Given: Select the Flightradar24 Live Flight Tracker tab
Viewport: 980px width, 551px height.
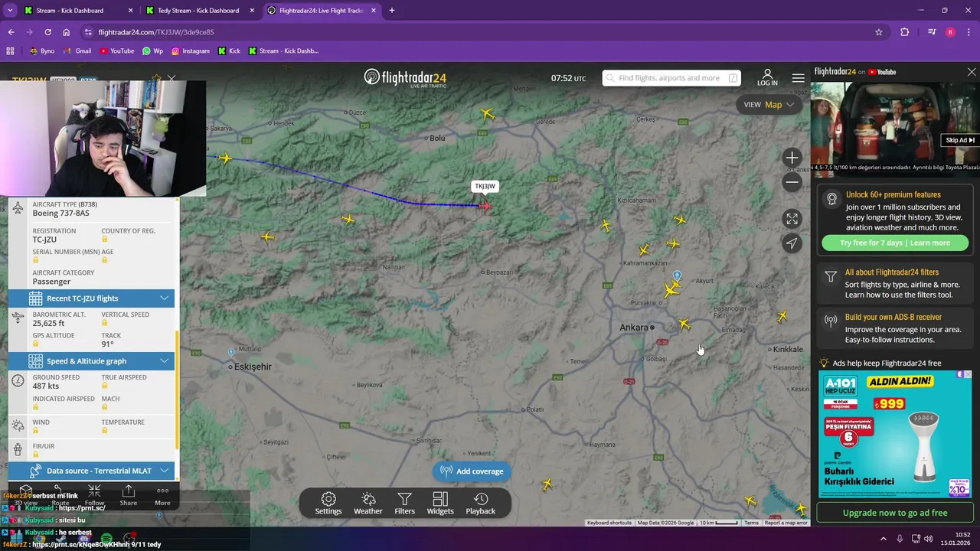Looking at the screenshot, I should coord(322,11).
